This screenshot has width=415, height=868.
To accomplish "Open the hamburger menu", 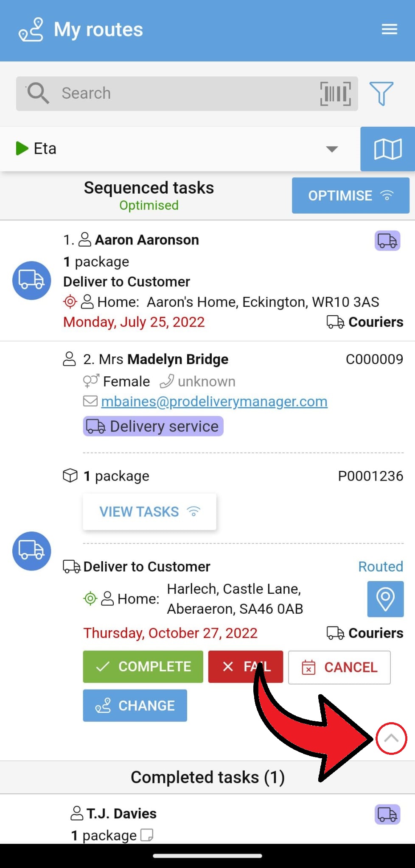I will click(x=389, y=29).
